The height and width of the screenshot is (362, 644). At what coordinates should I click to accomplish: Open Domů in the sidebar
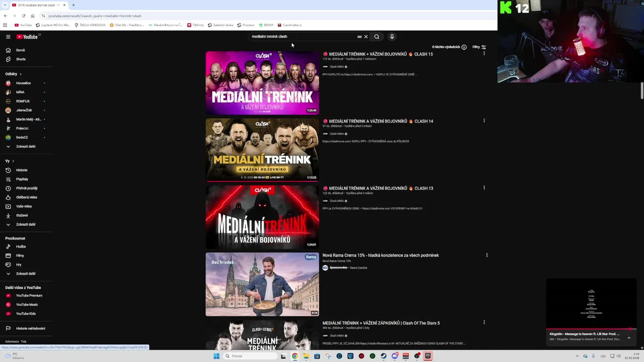click(20, 50)
